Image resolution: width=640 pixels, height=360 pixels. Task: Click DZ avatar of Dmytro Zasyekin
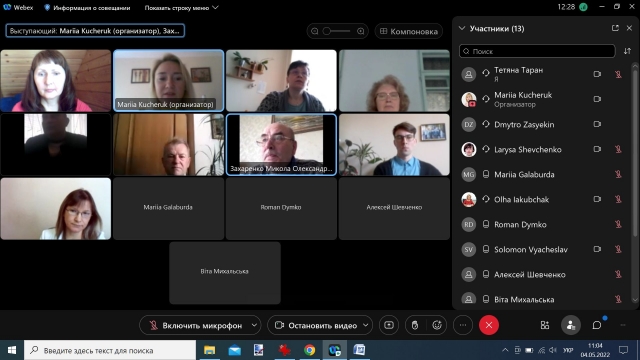point(469,124)
